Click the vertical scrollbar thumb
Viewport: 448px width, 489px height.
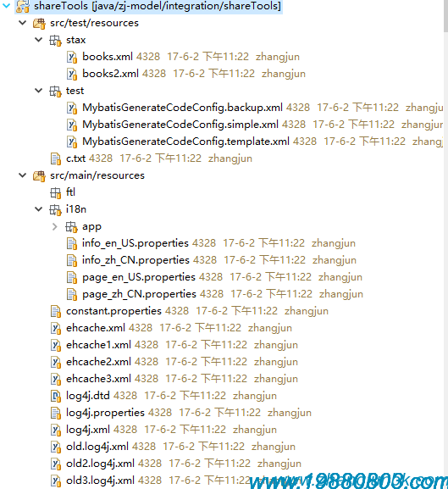(445, 15)
